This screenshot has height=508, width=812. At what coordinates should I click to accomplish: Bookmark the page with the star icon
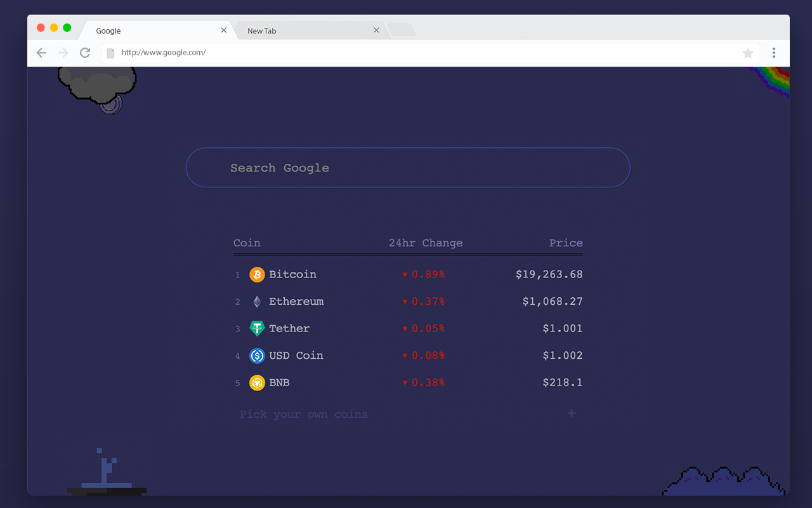click(x=748, y=53)
